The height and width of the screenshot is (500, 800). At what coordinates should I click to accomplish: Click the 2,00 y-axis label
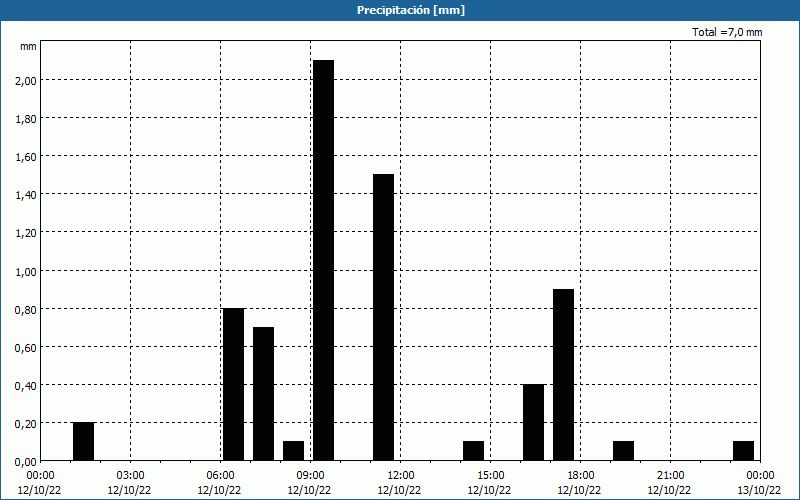coord(26,81)
